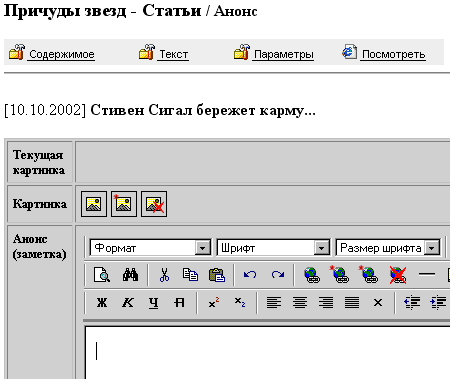Toggle italic К formatting
The height and width of the screenshot is (379, 450).
128,303
